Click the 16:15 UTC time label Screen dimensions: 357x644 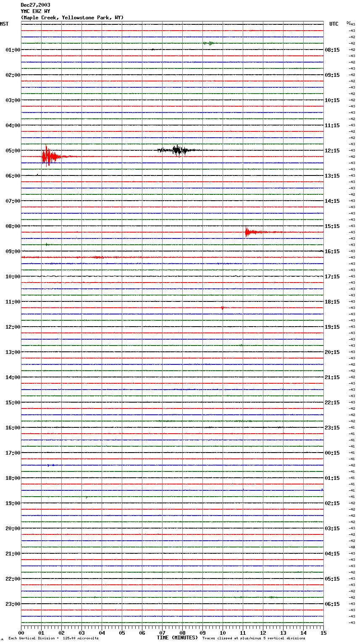pyautogui.click(x=332, y=251)
